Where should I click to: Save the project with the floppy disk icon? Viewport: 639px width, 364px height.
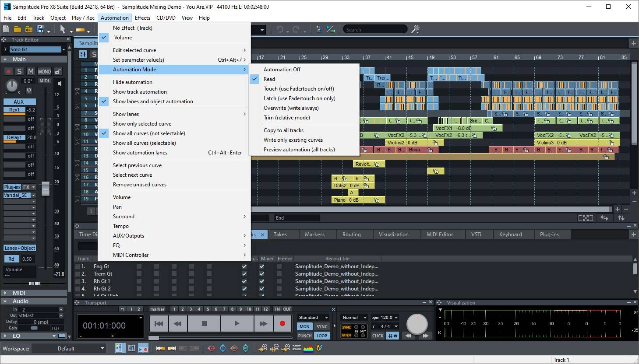click(x=40, y=29)
